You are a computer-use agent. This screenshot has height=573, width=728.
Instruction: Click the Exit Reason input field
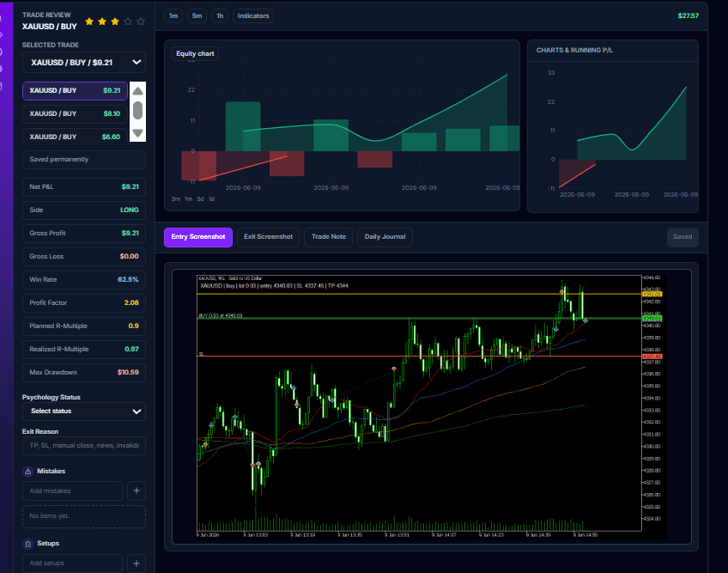(x=84, y=446)
